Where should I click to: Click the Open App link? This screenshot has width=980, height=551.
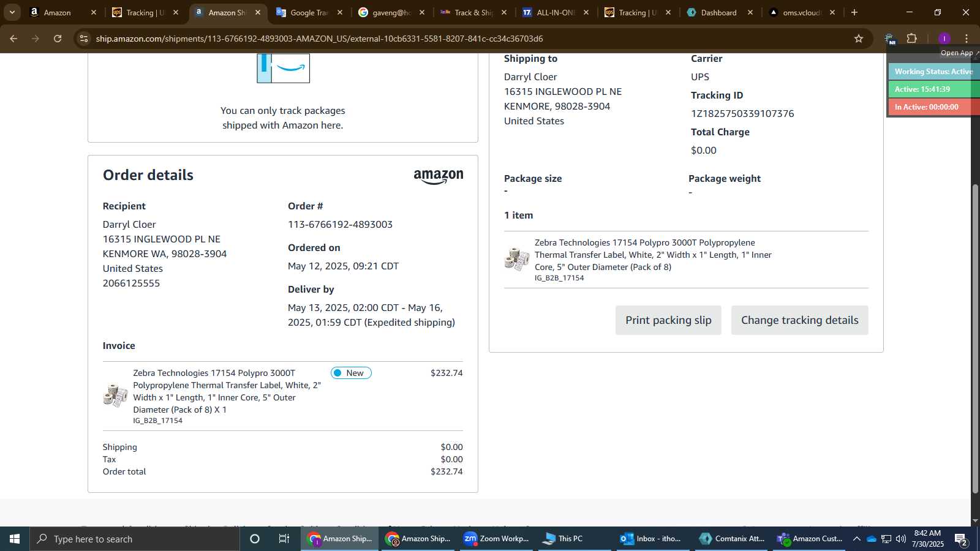(x=959, y=53)
